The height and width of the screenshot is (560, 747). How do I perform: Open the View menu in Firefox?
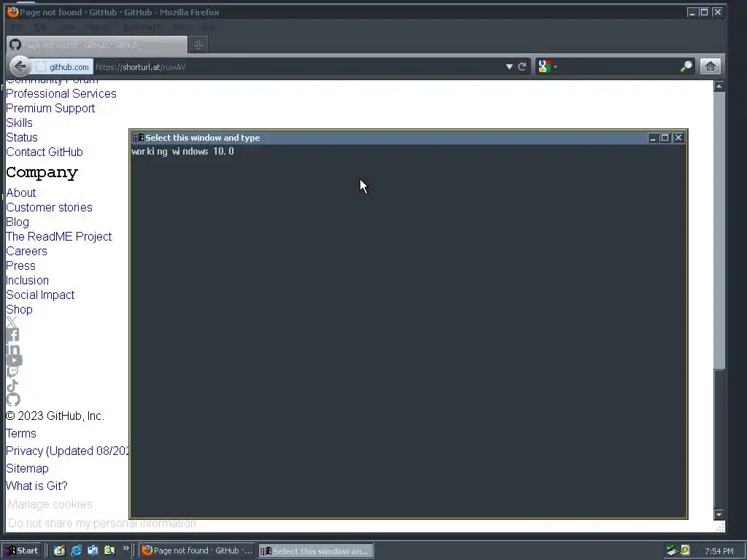pos(67,27)
